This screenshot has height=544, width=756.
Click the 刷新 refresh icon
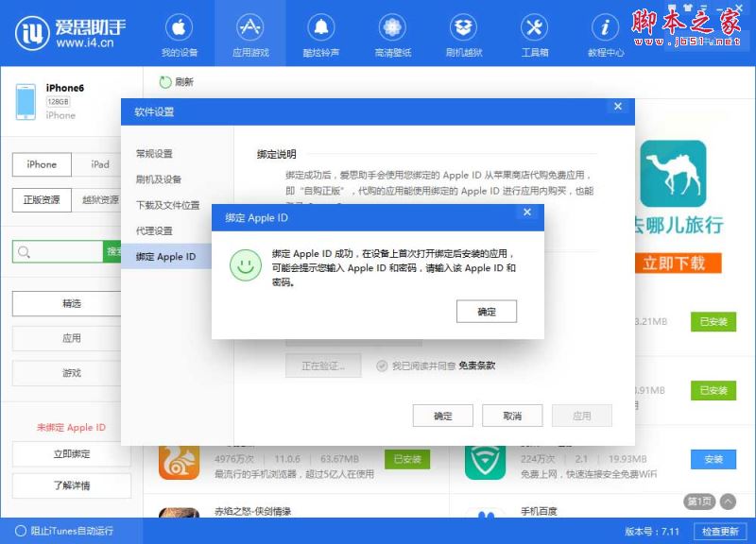(x=166, y=82)
